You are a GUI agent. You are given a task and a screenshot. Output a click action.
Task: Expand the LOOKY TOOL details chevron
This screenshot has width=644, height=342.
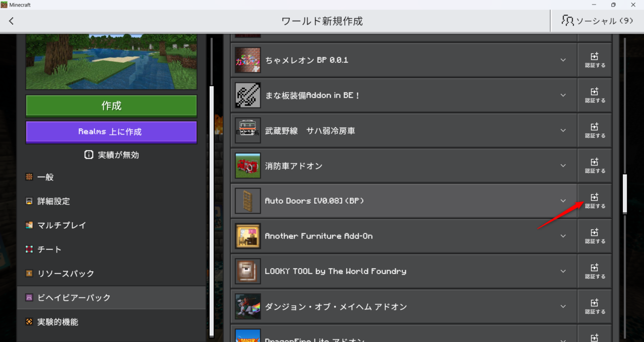[x=563, y=271]
